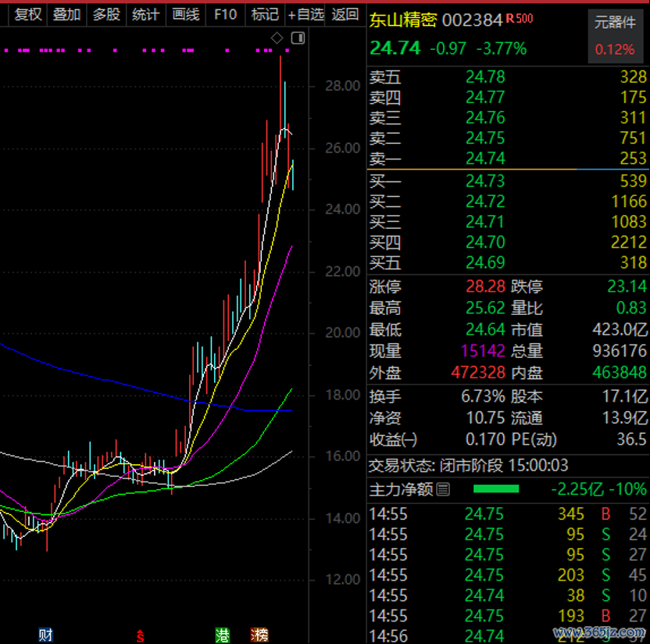Viewport: 650px width, 644px height.
Task: Click the 外盘 value 472328
Action: pos(478,372)
